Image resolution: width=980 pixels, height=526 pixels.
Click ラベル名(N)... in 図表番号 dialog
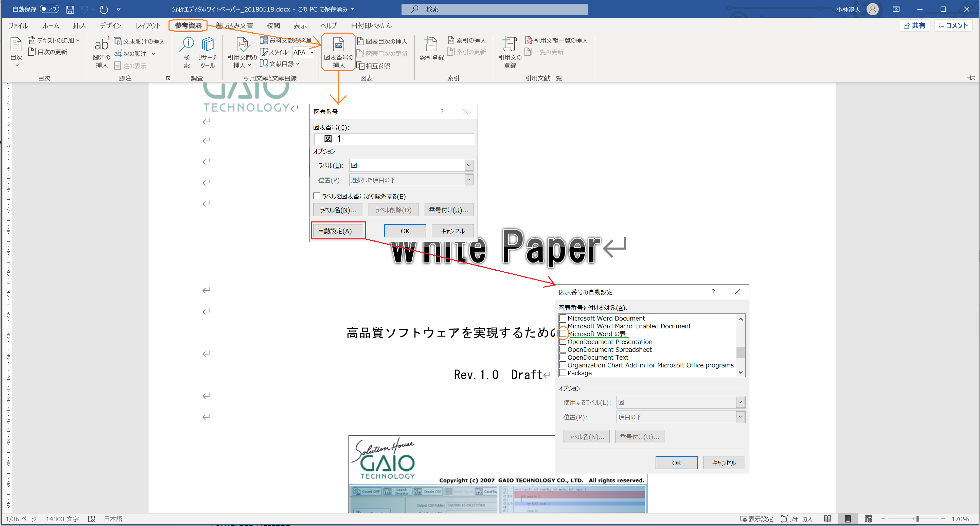click(338, 210)
